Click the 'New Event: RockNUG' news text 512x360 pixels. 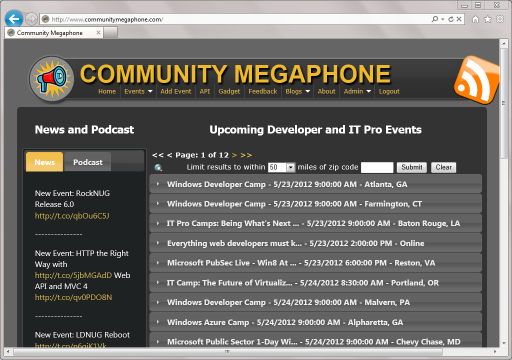(x=72, y=199)
